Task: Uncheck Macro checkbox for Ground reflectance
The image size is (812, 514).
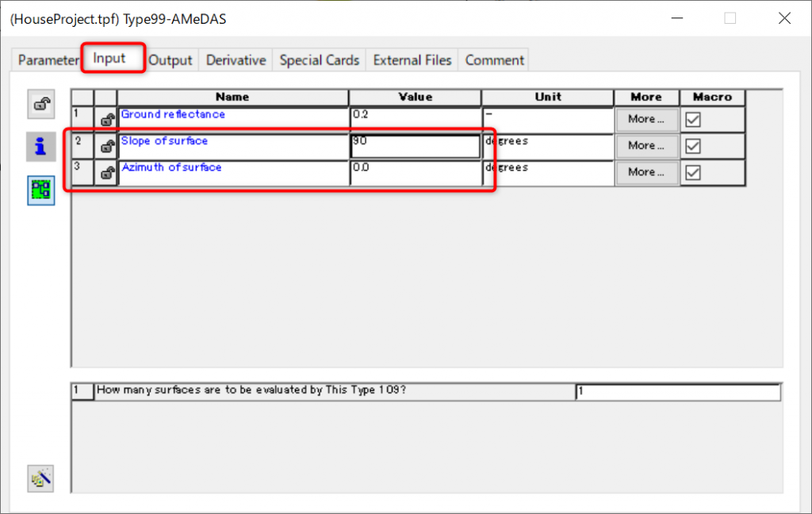Action: coord(693,120)
